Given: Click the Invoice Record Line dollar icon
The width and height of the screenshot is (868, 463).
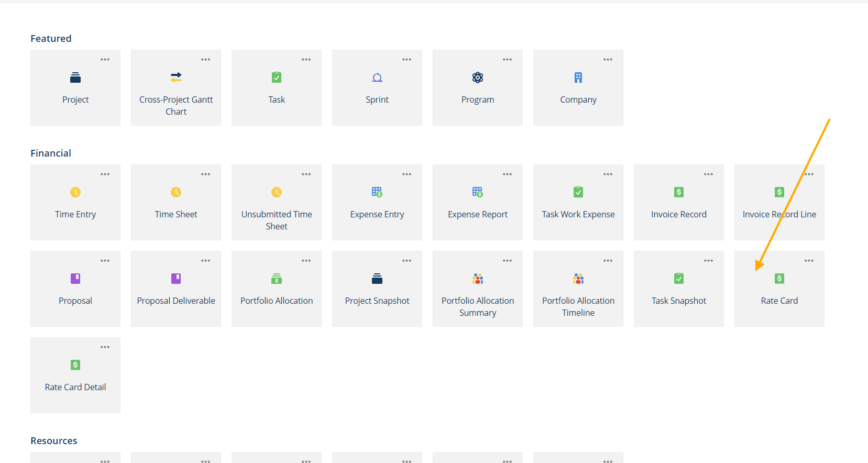Looking at the screenshot, I should (779, 192).
